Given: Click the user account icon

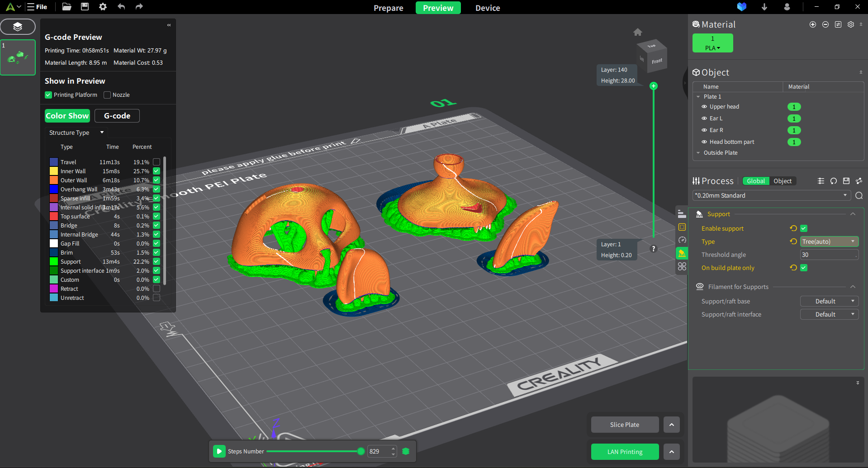Looking at the screenshot, I should pos(787,7).
